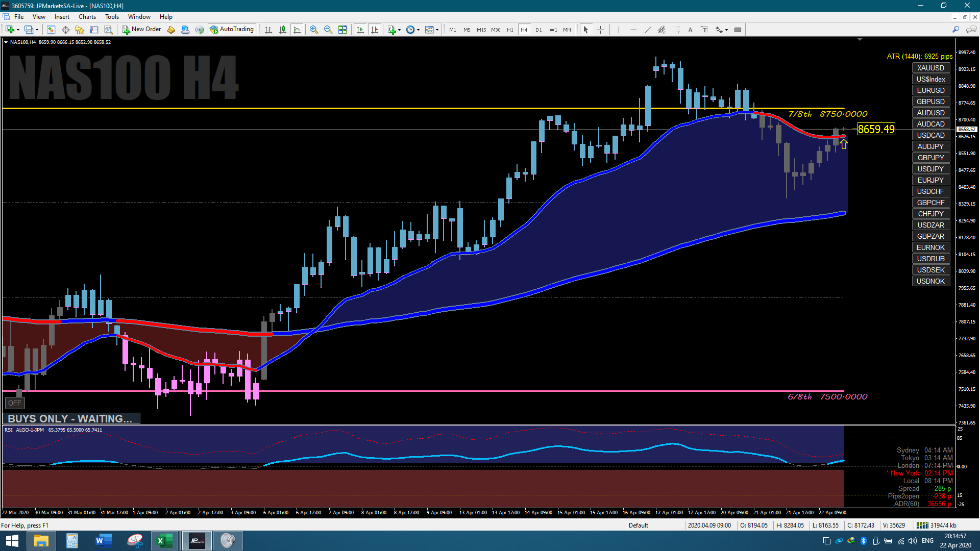
Task: Click the search magnifier in toolbar
Action: (955, 30)
